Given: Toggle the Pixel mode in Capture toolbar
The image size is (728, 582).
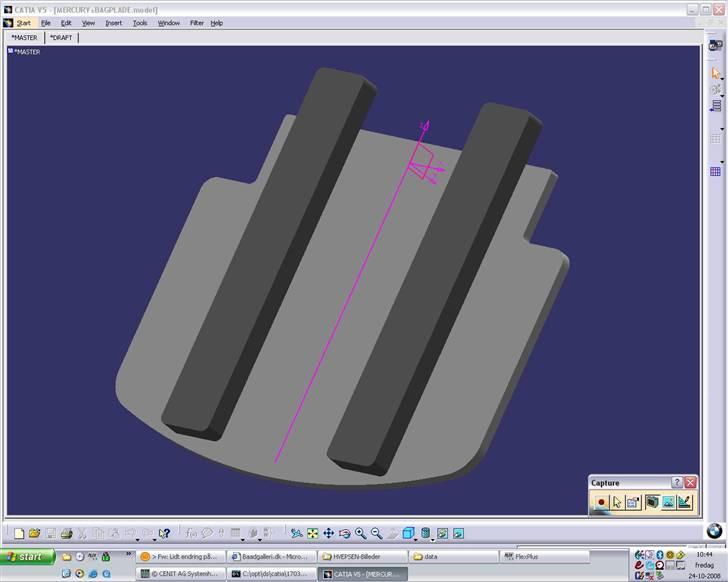Looking at the screenshot, I should (x=667, y=502).
